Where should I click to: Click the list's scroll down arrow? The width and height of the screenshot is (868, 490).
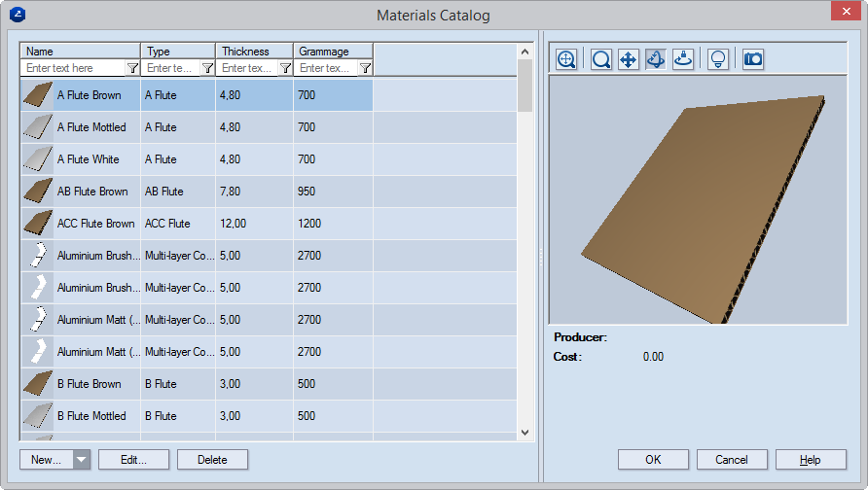(x=524, y=433)
